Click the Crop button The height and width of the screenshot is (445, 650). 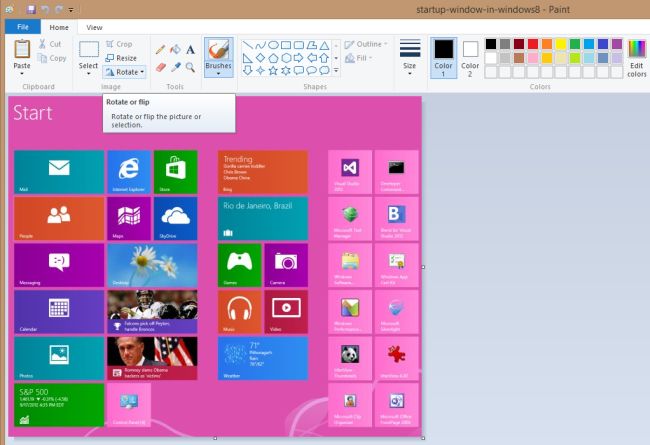(119, 44)
